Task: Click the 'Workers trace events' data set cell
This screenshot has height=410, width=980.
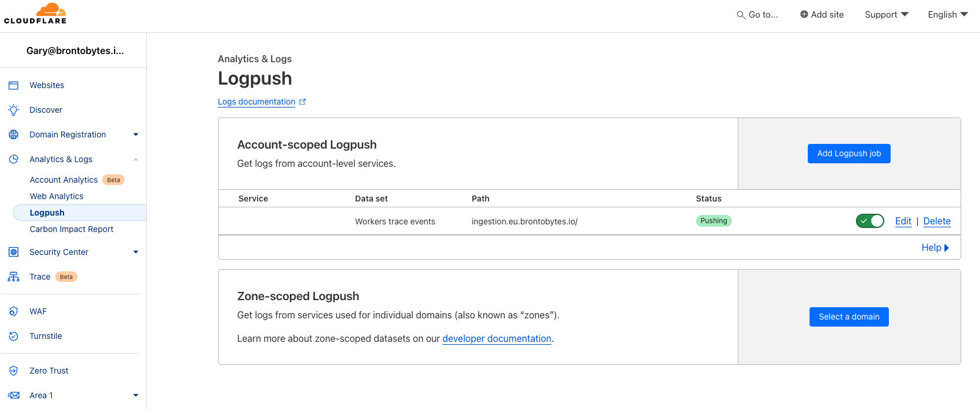Action: tap(395, 221)
